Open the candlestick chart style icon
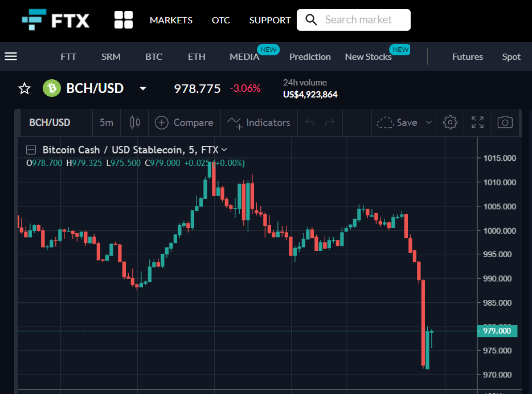The height and width of the screenshot is (394, 532). pos(134,122)
